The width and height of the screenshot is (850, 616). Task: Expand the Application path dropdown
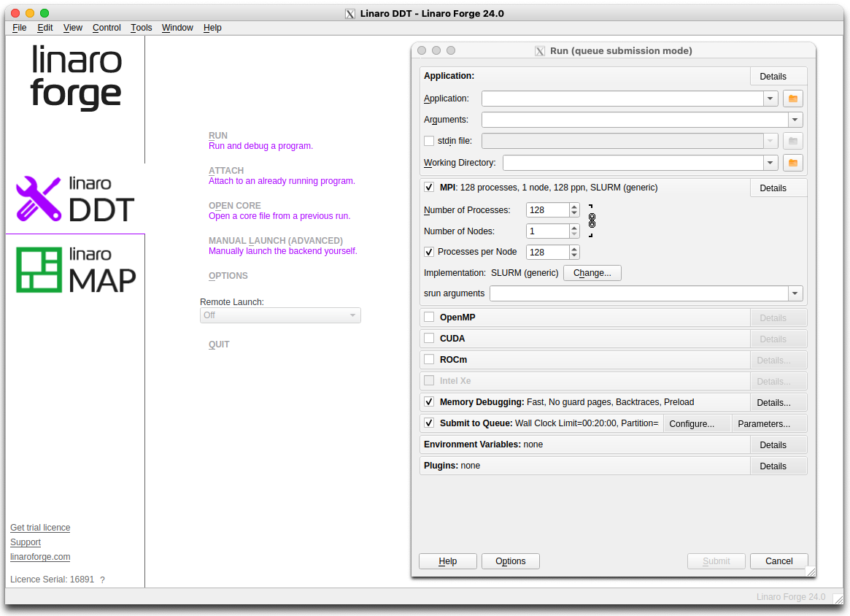coord(770,99)
